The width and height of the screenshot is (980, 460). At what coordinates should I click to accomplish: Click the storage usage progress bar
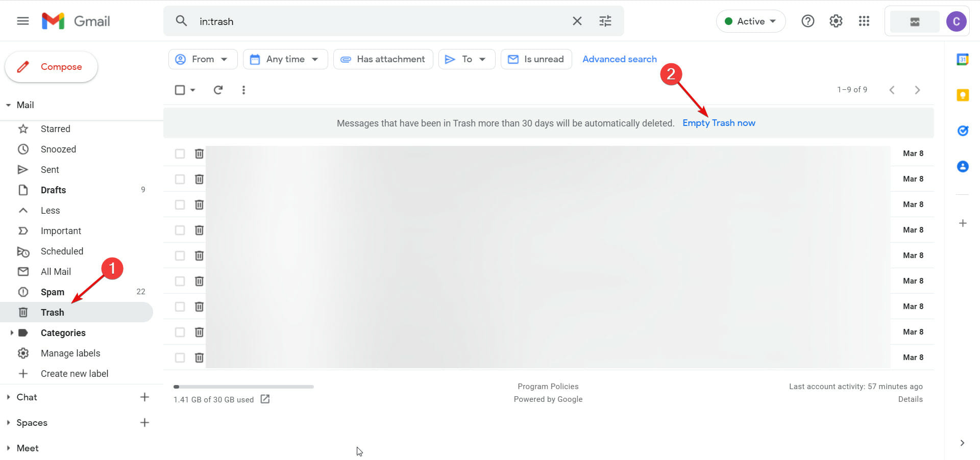pos(243,387)
